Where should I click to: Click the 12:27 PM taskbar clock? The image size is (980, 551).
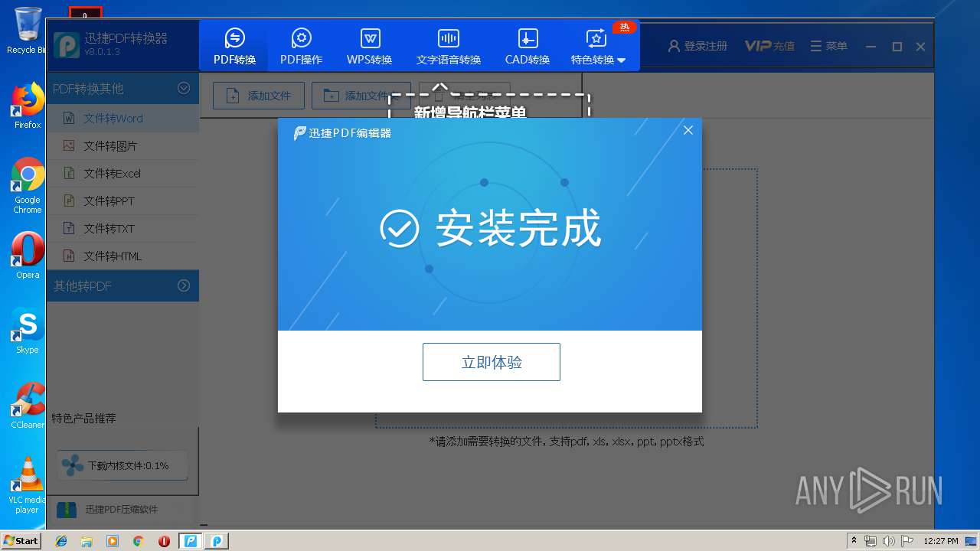click(941, 541)
